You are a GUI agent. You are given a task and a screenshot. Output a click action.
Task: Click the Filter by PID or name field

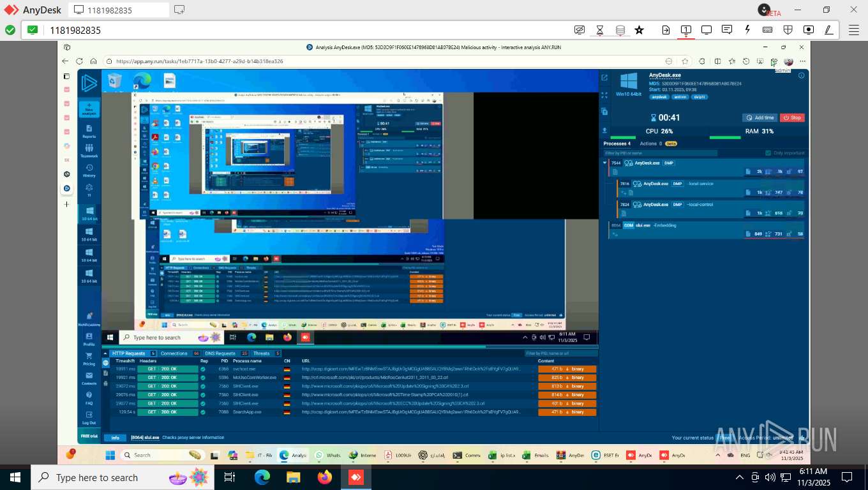coord(660,153)
